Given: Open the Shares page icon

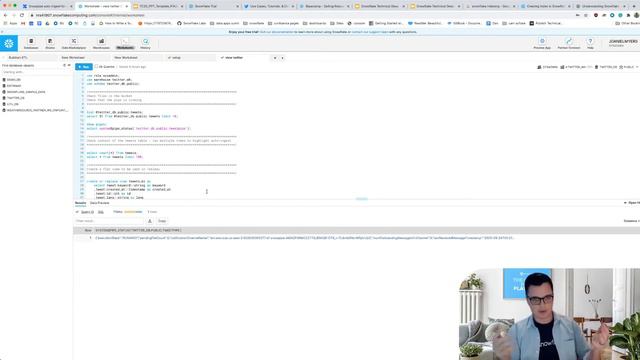Looking at the screenshot, I should (x=50, y=43).
